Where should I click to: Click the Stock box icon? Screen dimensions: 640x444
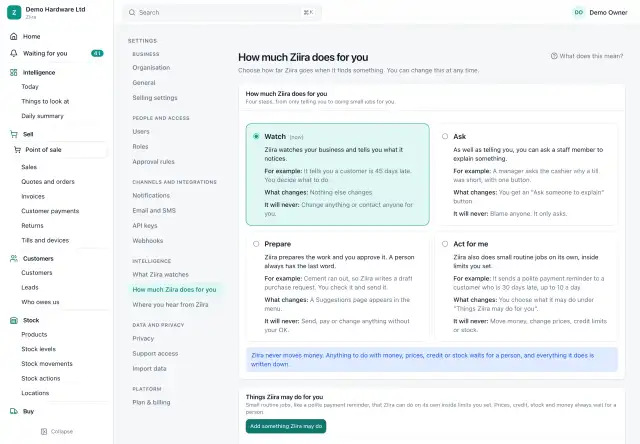[13, 320]
